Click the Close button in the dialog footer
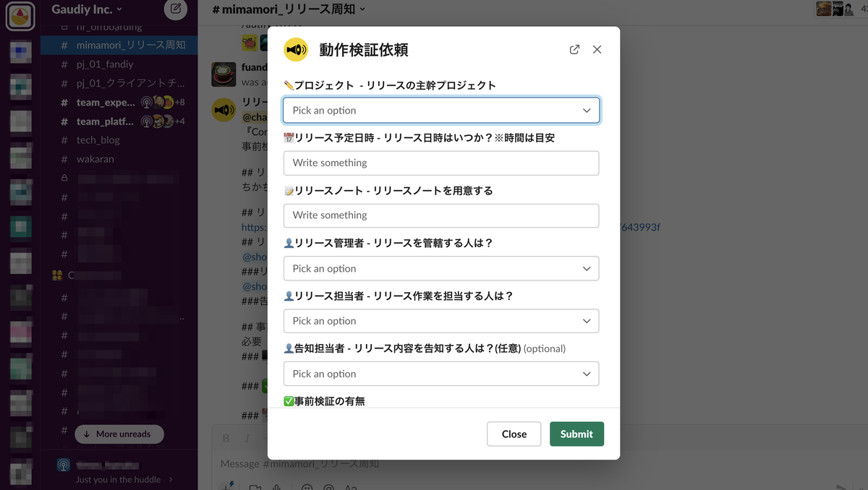The image size is (868, 490). tap(514, 434)
